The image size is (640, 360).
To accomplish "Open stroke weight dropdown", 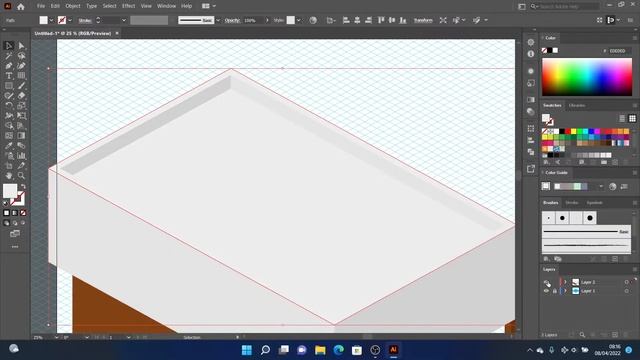I will coord(124,20).
